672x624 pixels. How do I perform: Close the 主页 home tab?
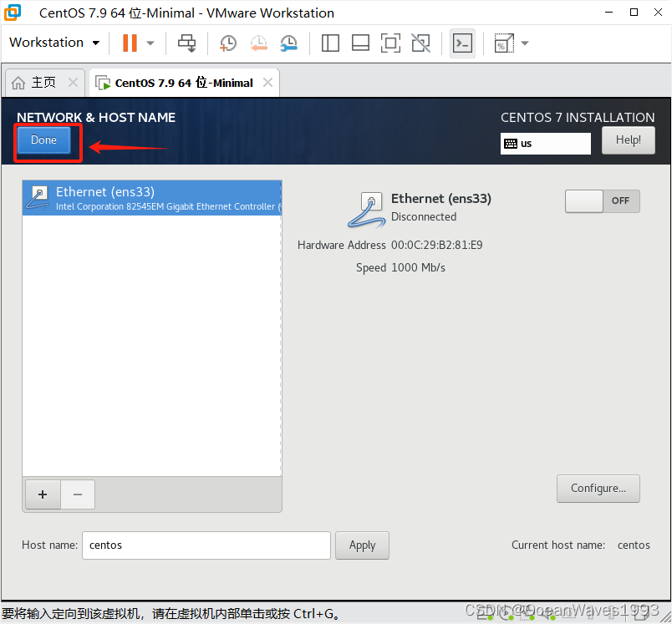74,82
